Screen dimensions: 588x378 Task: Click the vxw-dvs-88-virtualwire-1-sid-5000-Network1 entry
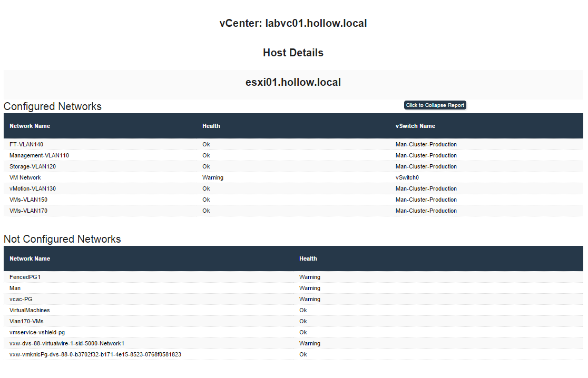(67, 343)
